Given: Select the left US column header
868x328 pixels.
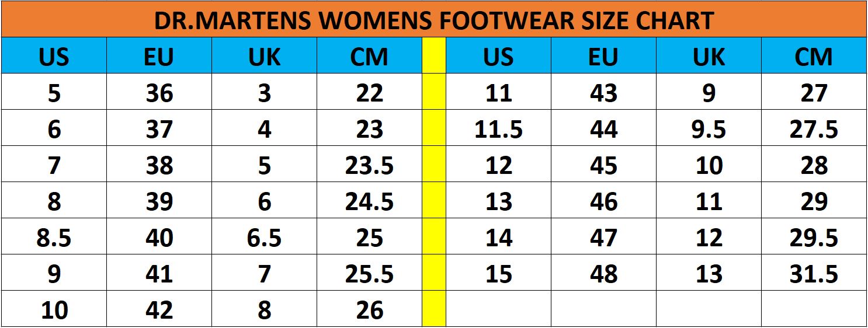Looking at the screenshot, I should pyautogui.click(x=54, y=56).
